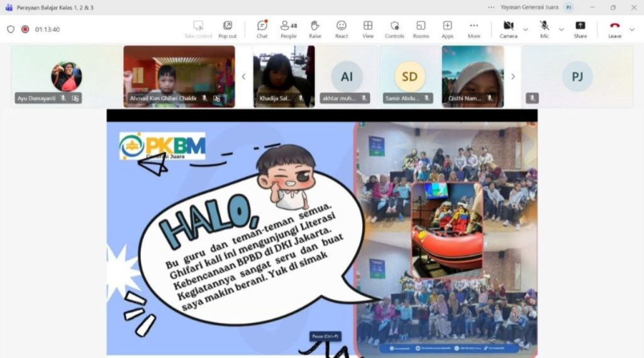Change the meeting View layout
The height and width of the screenshot is (358, 644).
(x=368, y=28)
